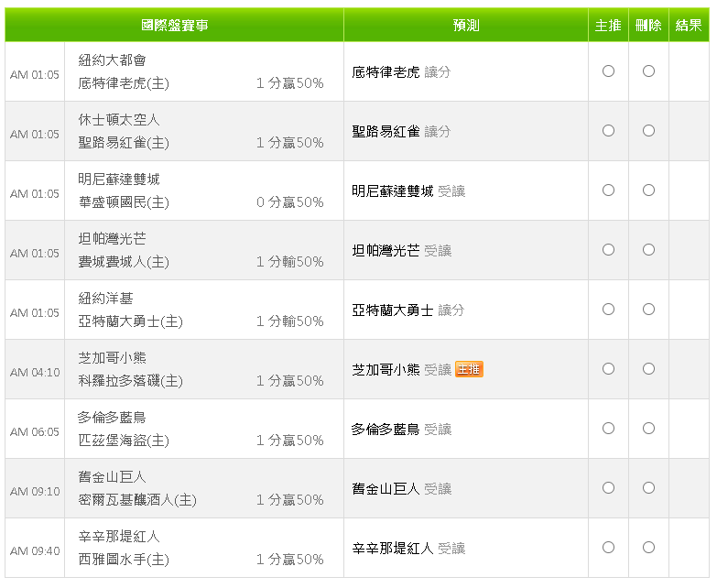Click the 預測 column header
This screenshot has width=717, height=588.
(466, 25)
